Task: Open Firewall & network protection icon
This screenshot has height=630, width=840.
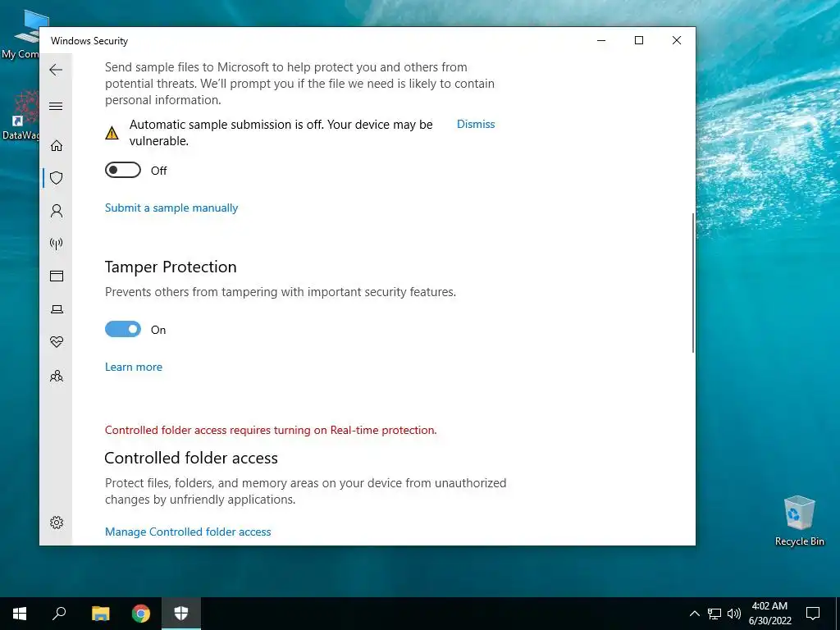Action: tap(57, 244)
